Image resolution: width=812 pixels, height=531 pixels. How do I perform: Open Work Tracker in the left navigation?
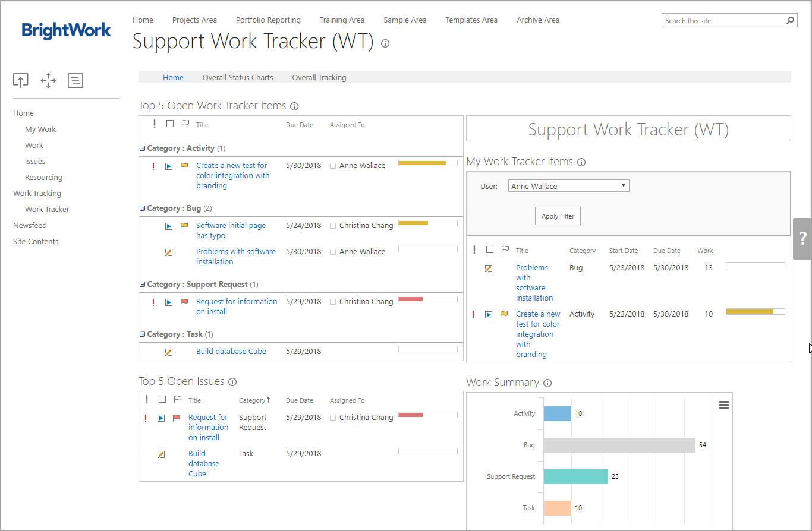tap(47, 209)
